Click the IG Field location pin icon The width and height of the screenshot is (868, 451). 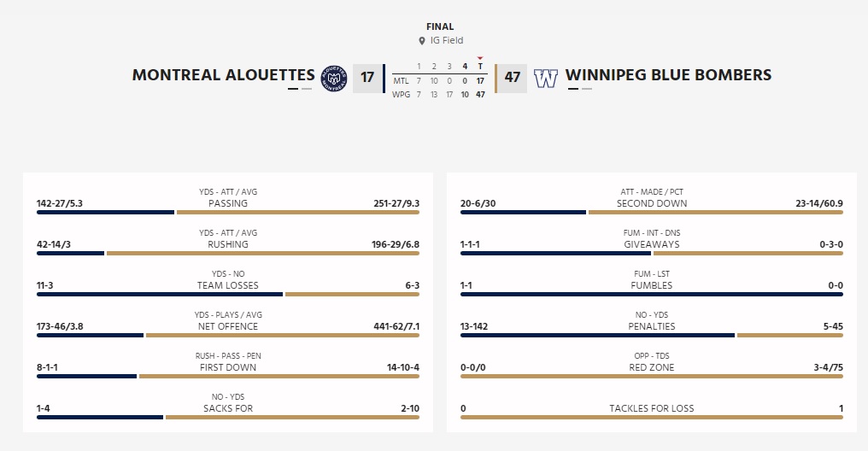pos(421,41)
